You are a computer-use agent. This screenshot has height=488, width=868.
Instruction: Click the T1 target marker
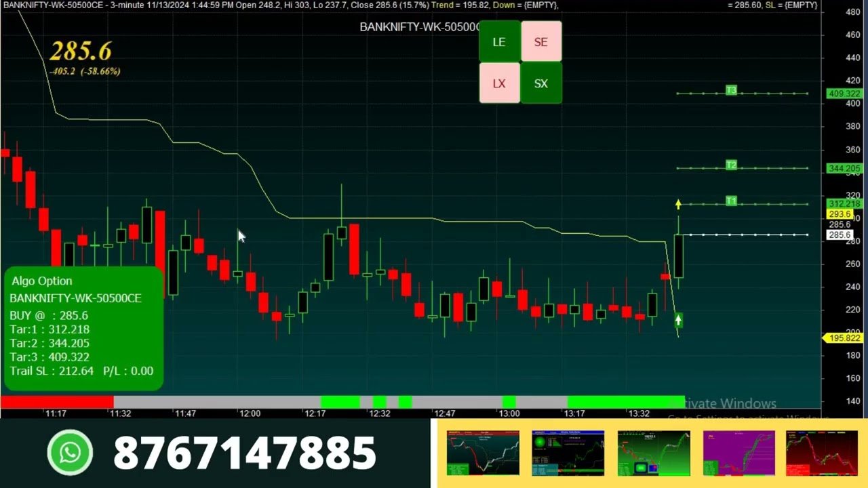(731, 201)
